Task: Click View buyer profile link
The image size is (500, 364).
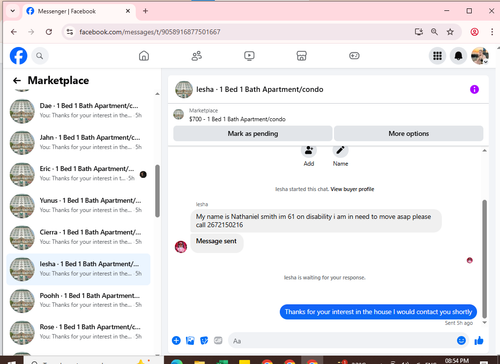Action: (352, 189)
